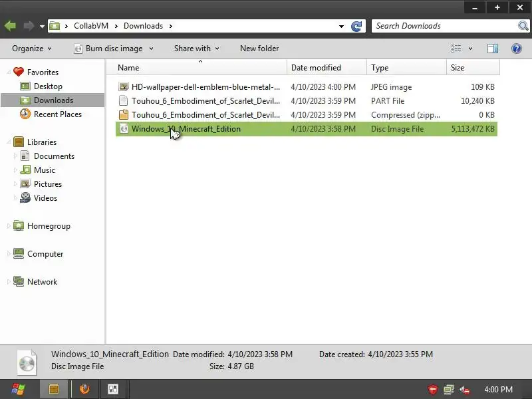The height and width of the screenshot is (399, 532).
Task: Click the File Explorer taskbar button
Action: [x=54, y=389]
